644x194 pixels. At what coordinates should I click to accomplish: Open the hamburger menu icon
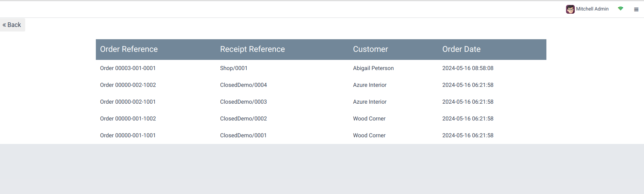636,9
